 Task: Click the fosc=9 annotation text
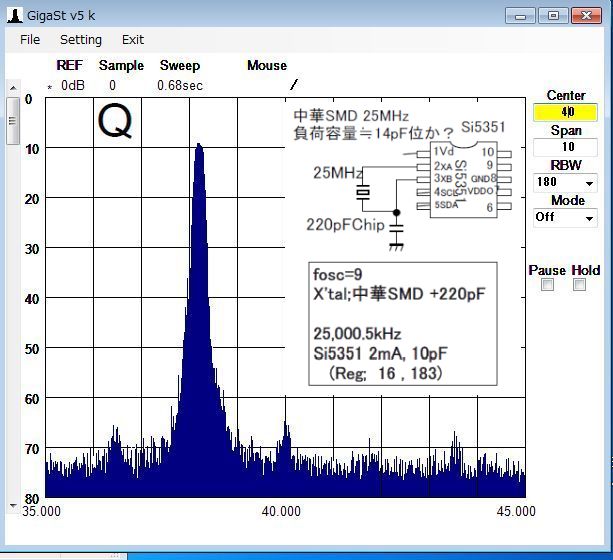tap(338, 275)
